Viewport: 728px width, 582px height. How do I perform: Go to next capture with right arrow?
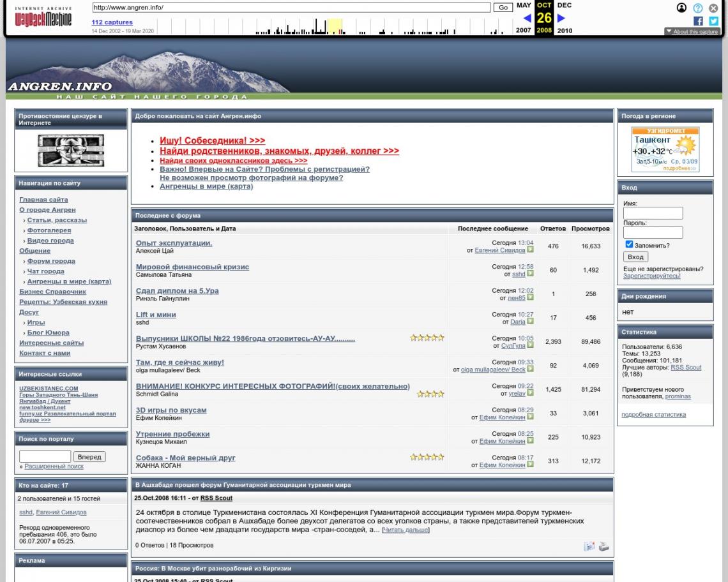pyautogui.click(x=561, y=18)
